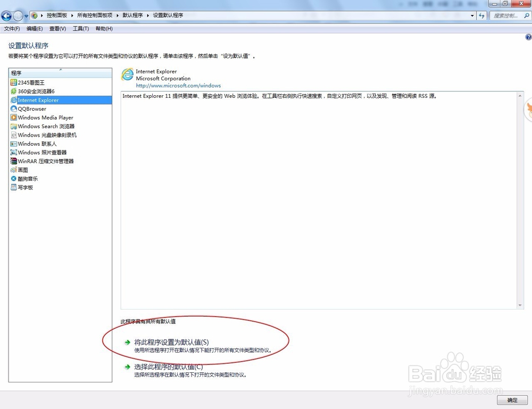Select Windows 照片查看器 row
Viewport: 532px width, 409px height.
tap(61, 153)
